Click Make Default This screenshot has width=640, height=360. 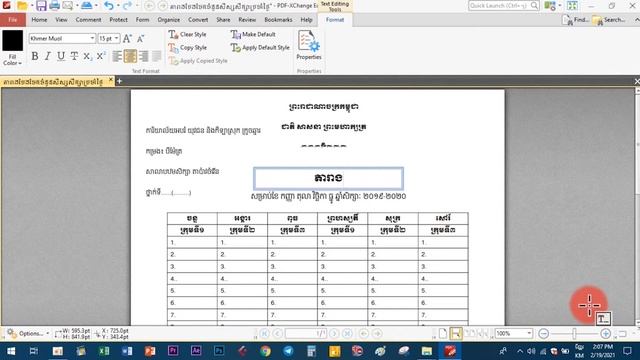pyautogui.click(x=253, y=34)
